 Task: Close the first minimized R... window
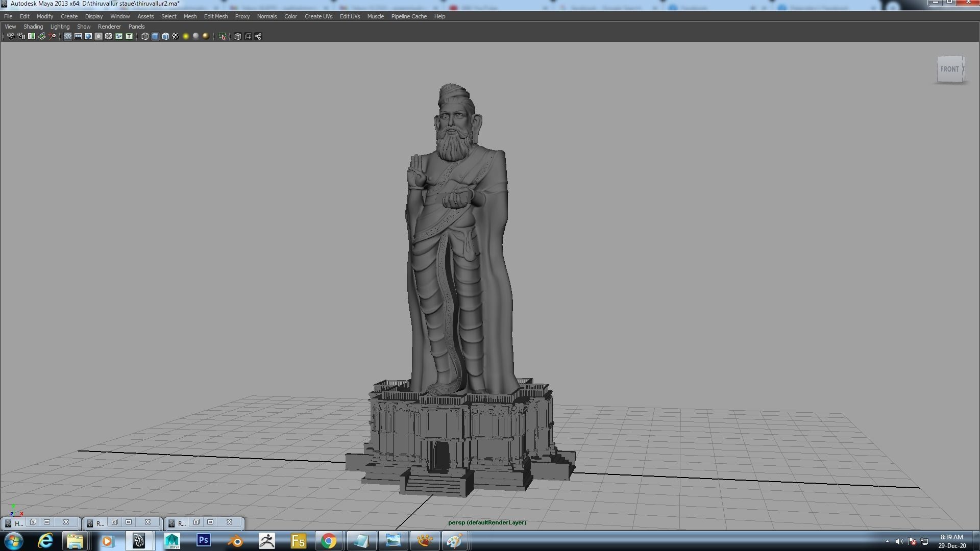pos(148,522)
